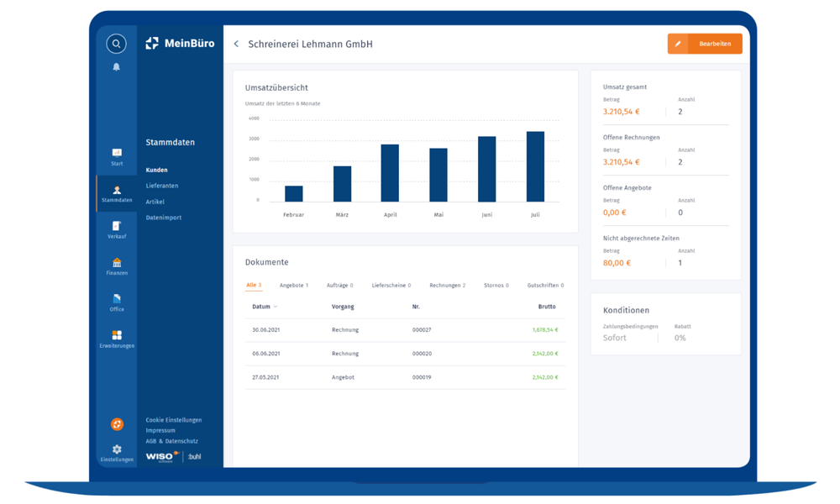840x504 pixels.
Task: Open Lieferanten in Stammdaten menu
Action: coord(162,186)
